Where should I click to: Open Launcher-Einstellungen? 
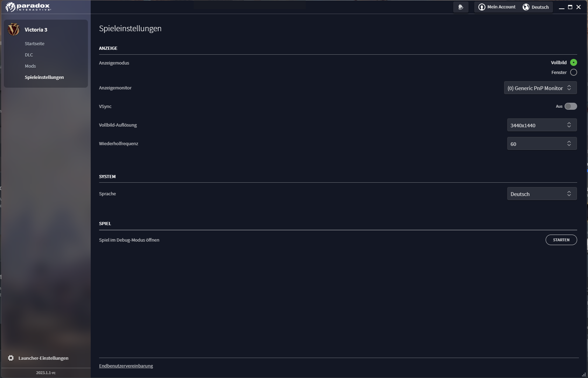38,358
